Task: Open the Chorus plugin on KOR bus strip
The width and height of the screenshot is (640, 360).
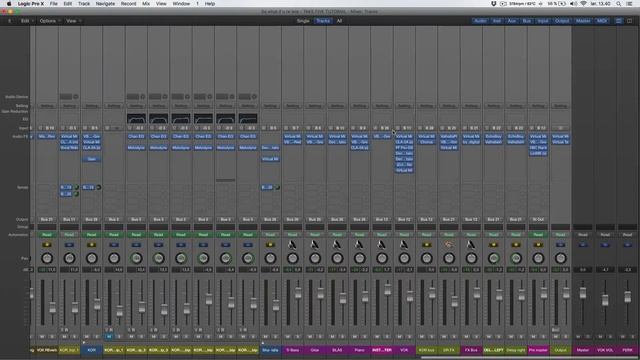Action: click(427, 142)
